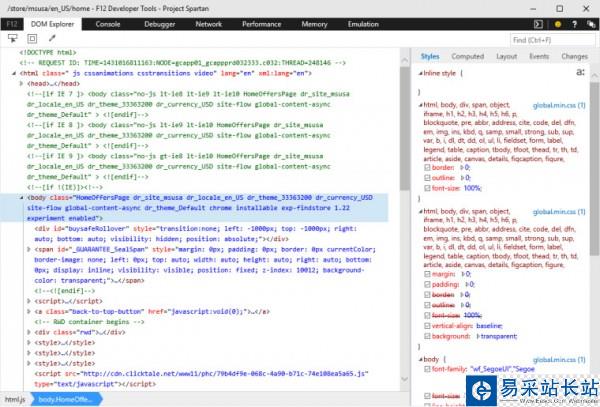The width and height of the screenshot is (600, 407).
Task: Collapse the Inline style rule
Action: pos(421,73)
